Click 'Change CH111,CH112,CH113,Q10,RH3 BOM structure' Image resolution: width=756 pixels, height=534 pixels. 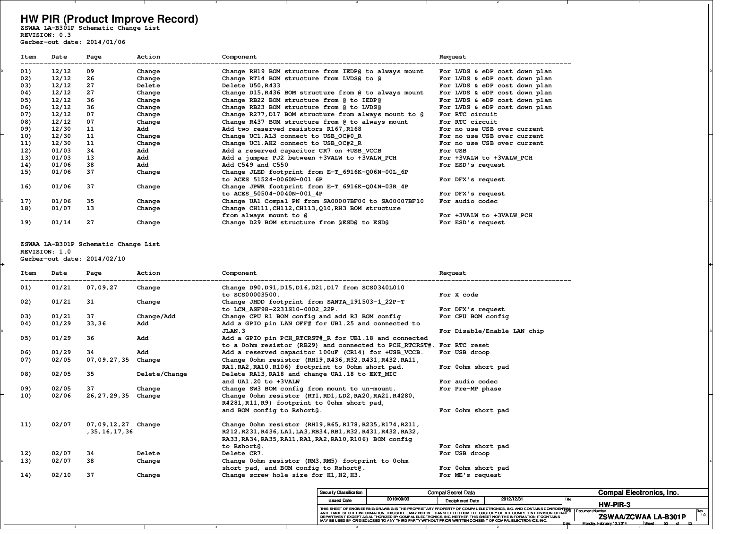311,208
